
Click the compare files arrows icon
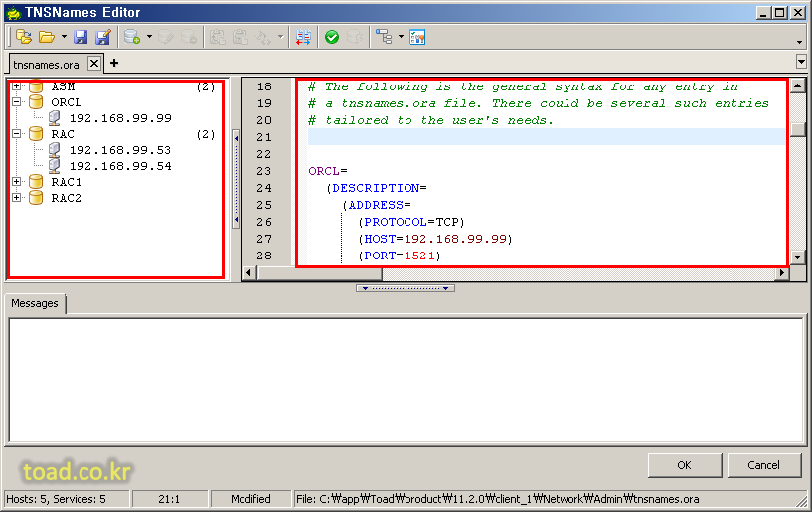(x=303, y=37)
